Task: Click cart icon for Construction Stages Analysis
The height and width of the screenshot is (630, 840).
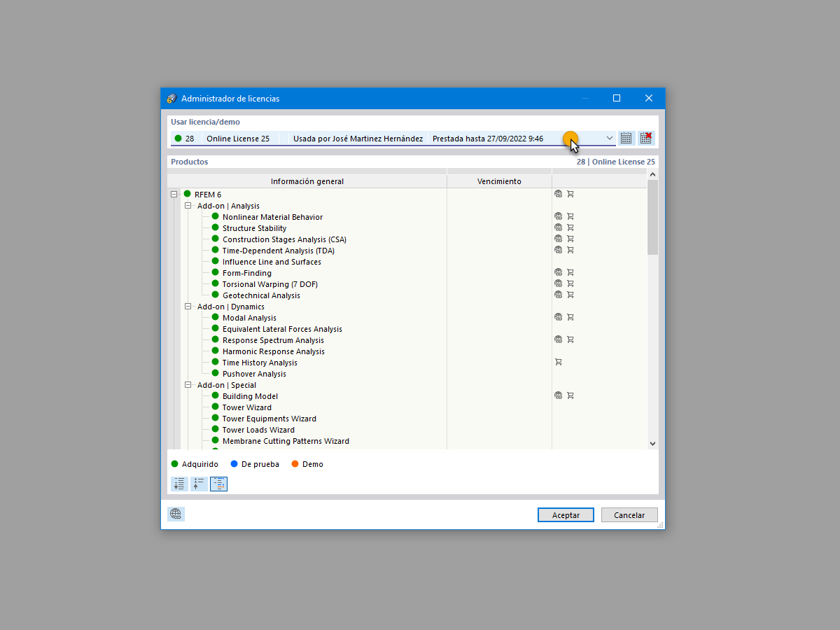Action: click(570, 239)
